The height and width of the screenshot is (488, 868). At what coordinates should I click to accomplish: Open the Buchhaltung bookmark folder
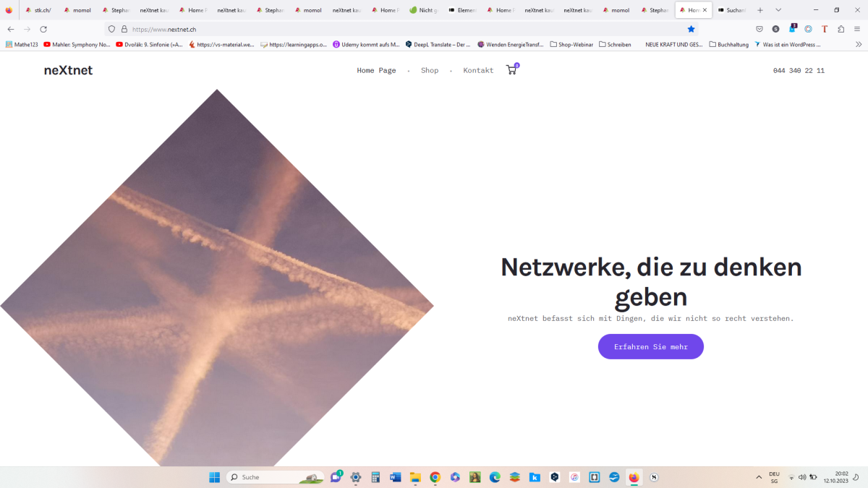(x=728, y=44)
